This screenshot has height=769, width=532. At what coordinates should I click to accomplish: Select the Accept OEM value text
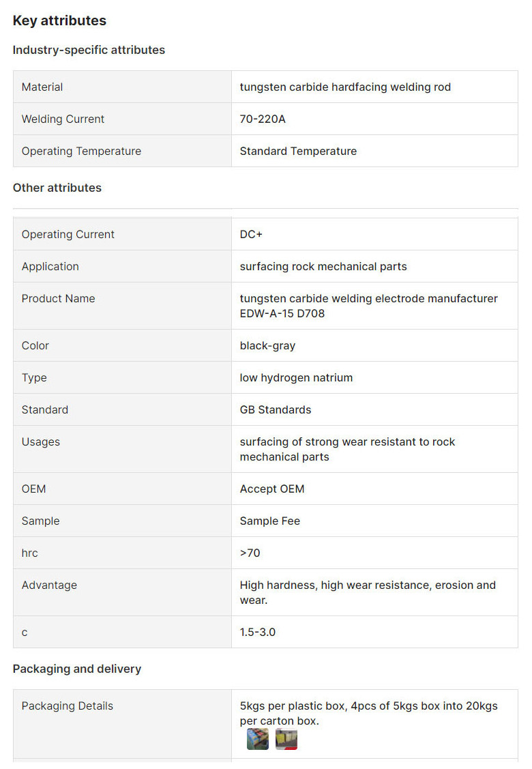[272, 489]
